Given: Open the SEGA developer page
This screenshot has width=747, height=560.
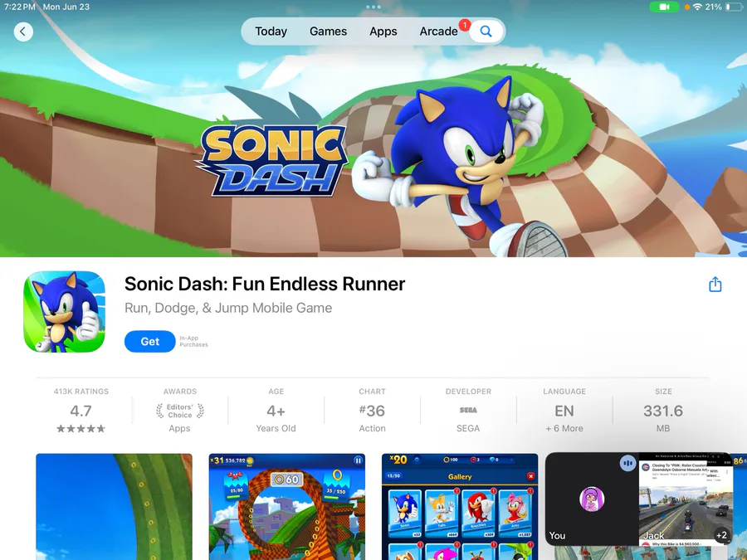Looking at the screenshot, I should [468, 410].
